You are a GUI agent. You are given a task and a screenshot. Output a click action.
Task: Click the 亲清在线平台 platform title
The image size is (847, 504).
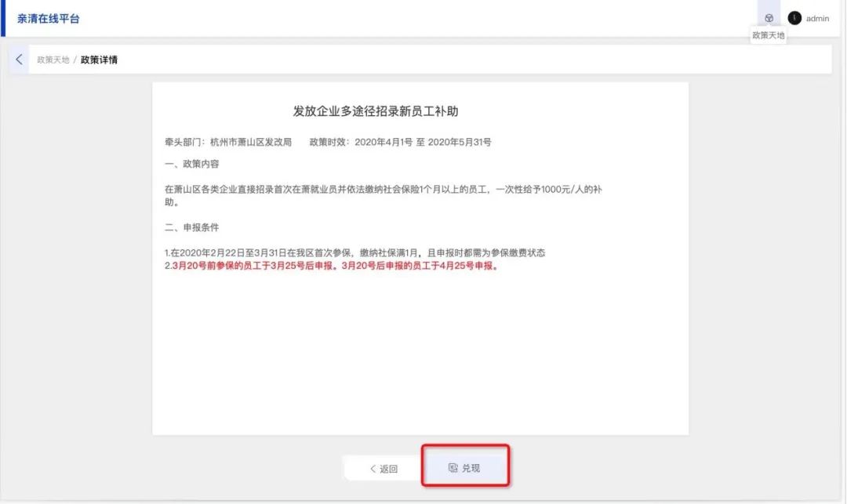pyautogui.click(x=49, y=18)
